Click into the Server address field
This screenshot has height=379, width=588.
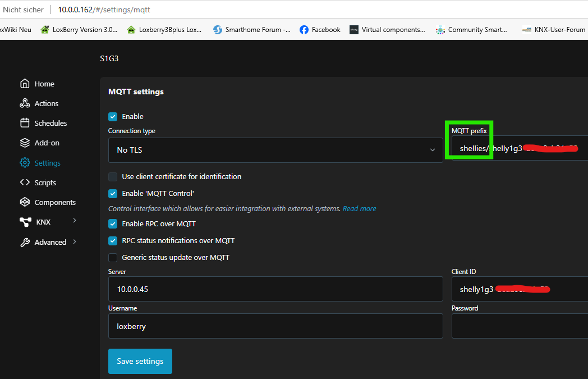click(275, 289)
